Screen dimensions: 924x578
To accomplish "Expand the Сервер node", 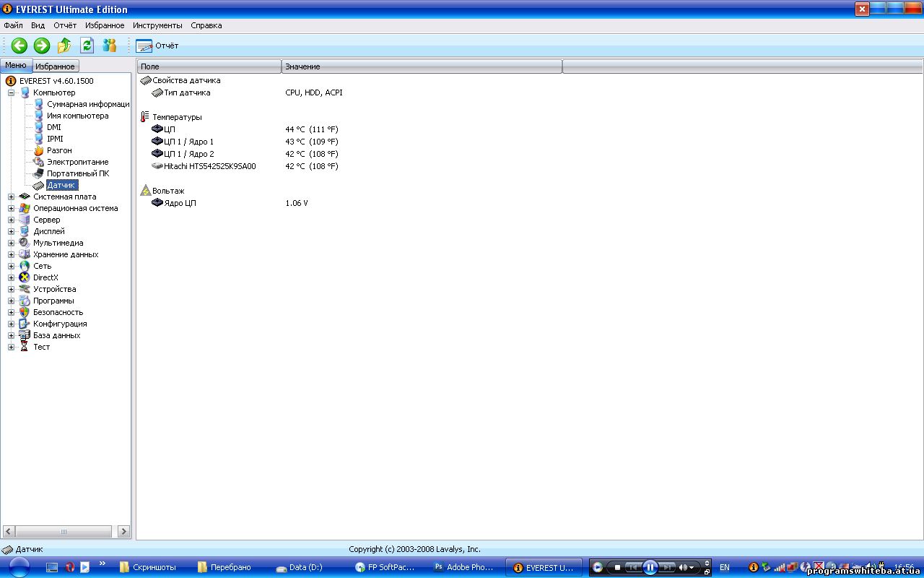I will click(11, 220).
